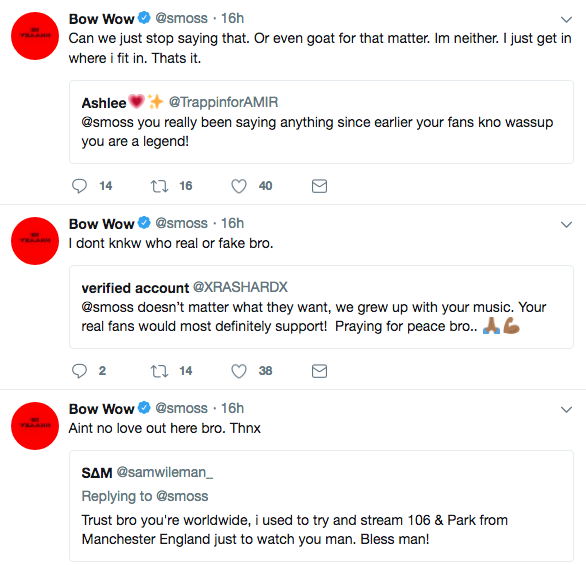Click envelope icon under second tweet

click(319, 371)
